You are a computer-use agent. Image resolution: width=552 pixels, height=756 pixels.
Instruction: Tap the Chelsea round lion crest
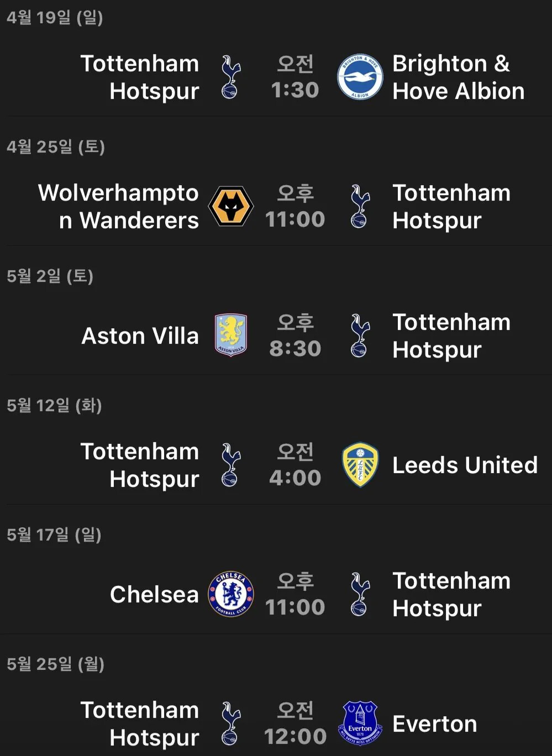[x=231, y=594]
